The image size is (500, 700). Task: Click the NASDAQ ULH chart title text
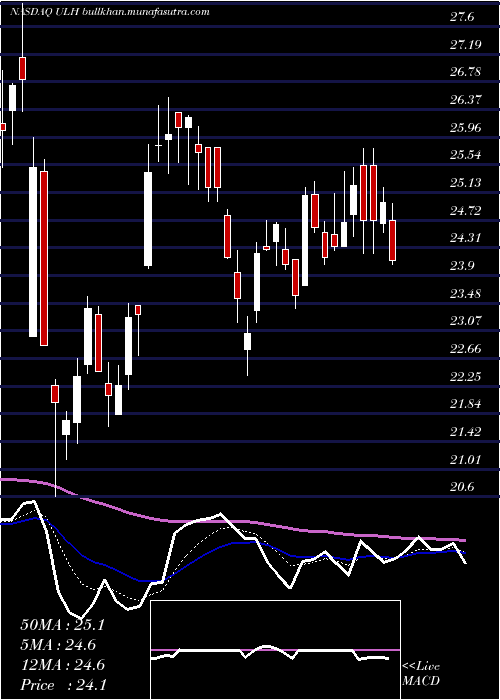(x=109, y=12)
